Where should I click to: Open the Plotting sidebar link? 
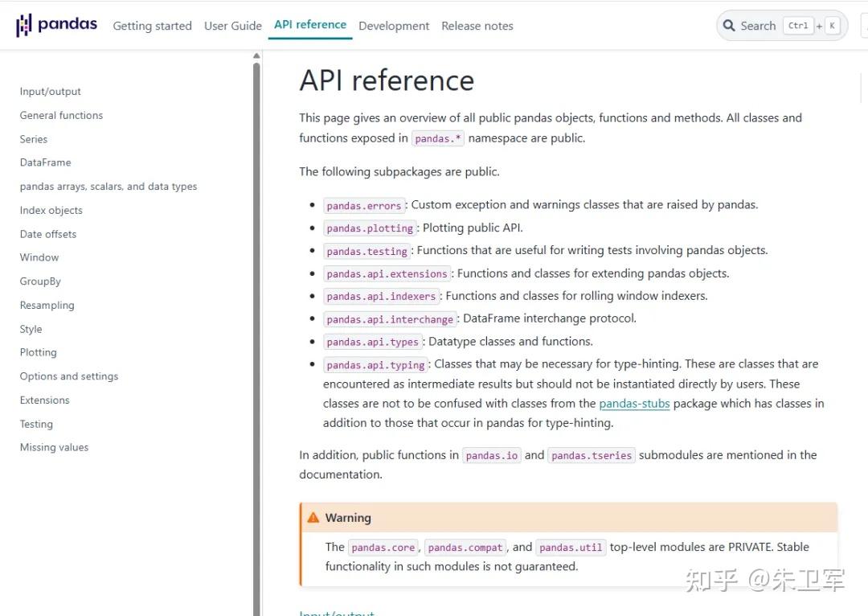pos(39,352)
